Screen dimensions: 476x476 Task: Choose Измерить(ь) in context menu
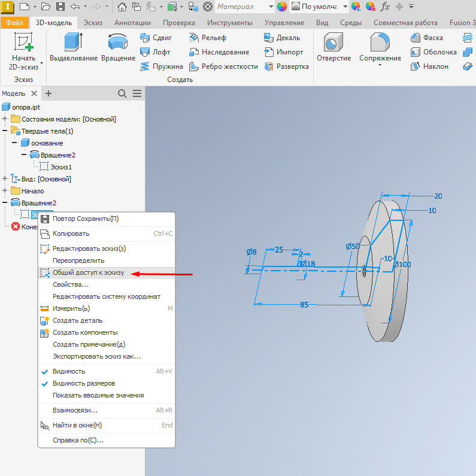pos(106,308)
